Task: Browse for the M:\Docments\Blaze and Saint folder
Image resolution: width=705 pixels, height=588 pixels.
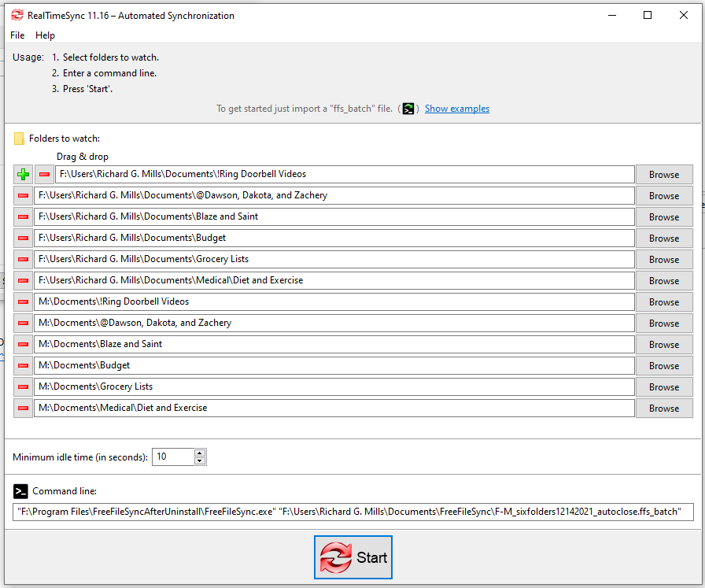Action: (x=664, y=344)
